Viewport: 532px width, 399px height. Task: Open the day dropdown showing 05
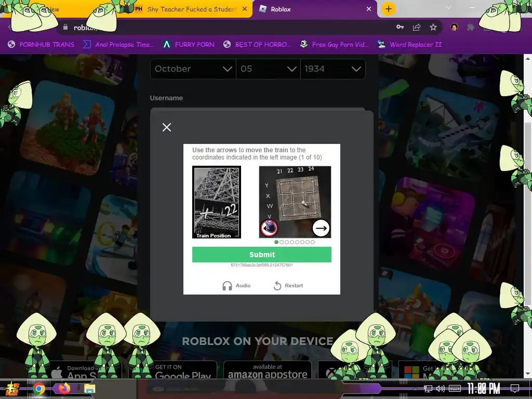(269, 69)
